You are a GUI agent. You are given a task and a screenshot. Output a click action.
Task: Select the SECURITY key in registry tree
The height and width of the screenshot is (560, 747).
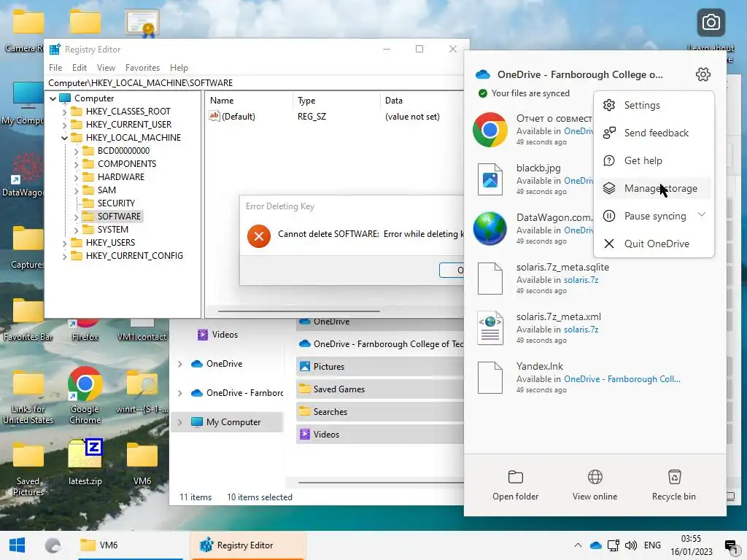(116, 203)
